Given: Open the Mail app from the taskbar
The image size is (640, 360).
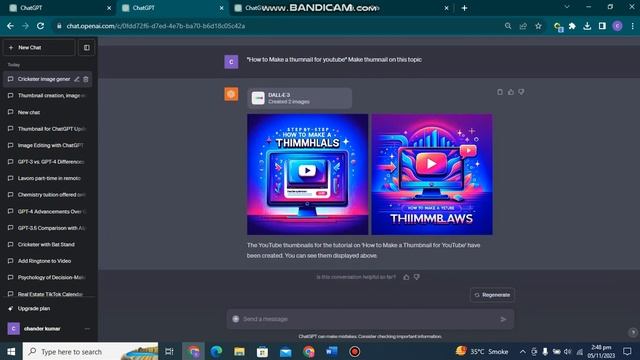Looking at the screenshot, I should (x=286, y=351).
